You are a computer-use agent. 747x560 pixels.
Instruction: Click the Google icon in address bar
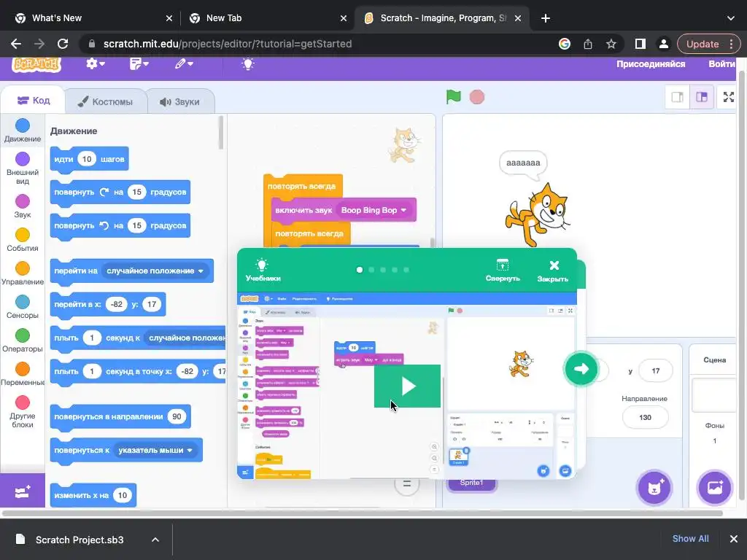565,44
